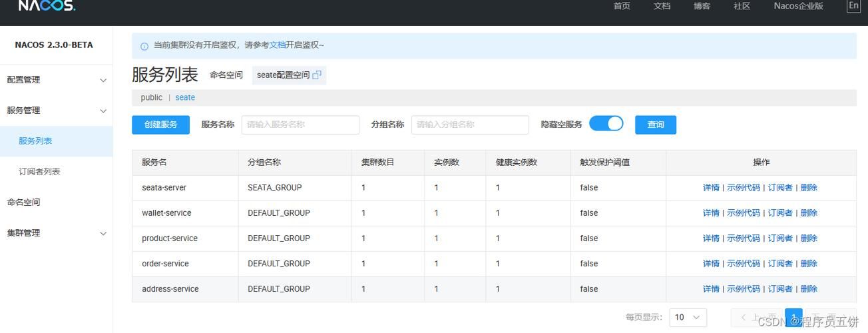868x333 pixels.
Task: Expand the 配置管理 menu
Action: tap(57, 80)
